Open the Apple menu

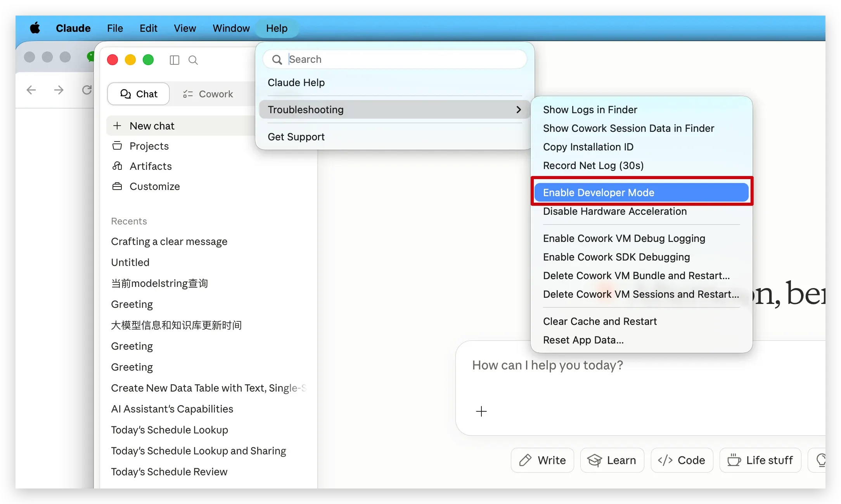point(35,28)
